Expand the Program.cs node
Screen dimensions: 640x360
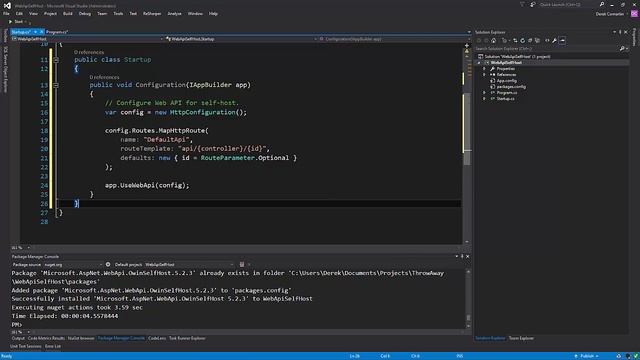tap(484, 93)
